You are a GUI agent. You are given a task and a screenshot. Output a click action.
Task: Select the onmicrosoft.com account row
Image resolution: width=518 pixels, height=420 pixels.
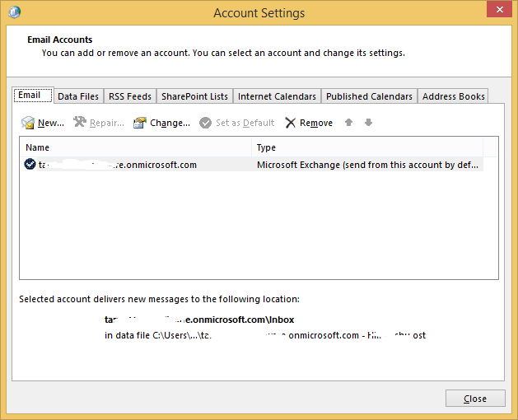[252, 164]
